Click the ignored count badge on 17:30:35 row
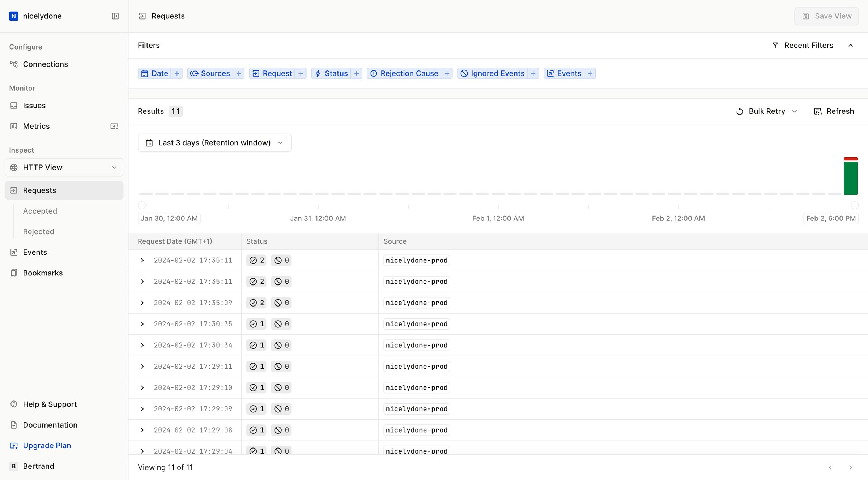The image size is (868, 480). [281, 324]
